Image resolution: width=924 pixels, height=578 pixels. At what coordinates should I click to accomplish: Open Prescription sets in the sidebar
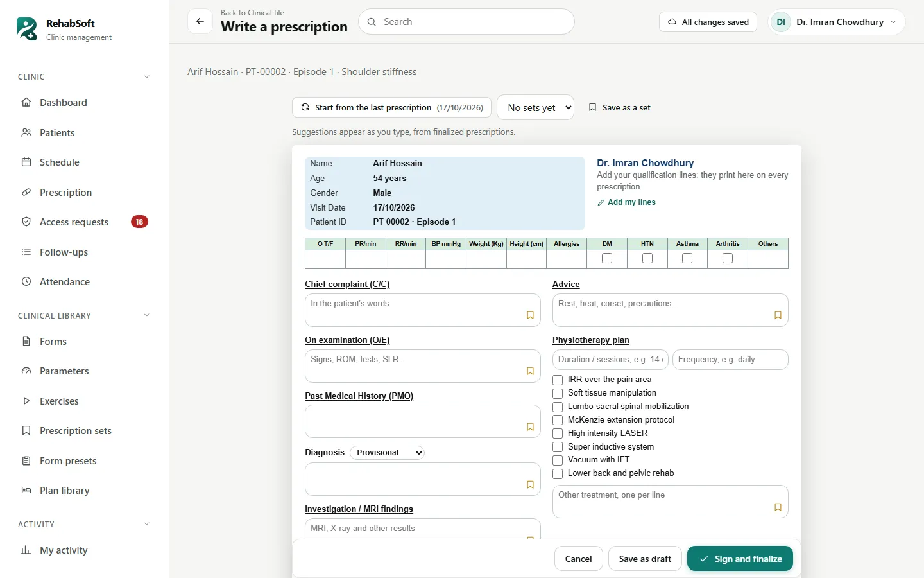click(85, 430)
